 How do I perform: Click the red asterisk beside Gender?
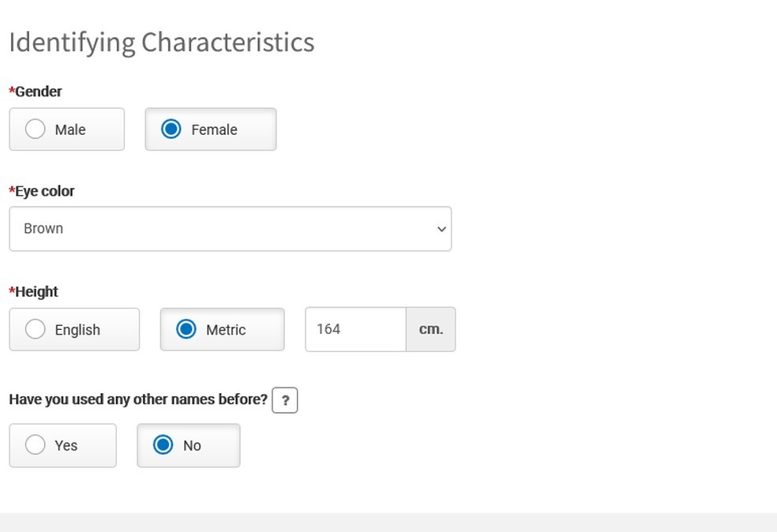[x=12, y=91]
